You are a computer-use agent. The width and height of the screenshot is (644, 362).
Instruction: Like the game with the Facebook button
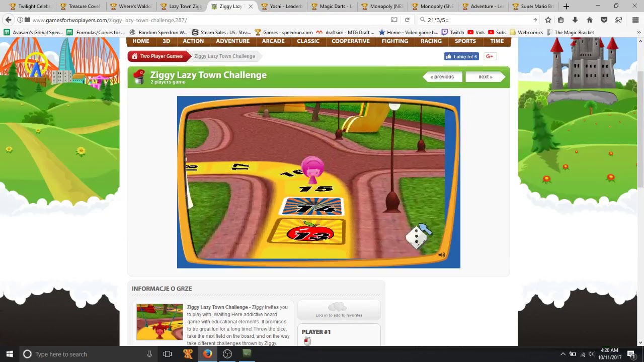tap(461, 56)
